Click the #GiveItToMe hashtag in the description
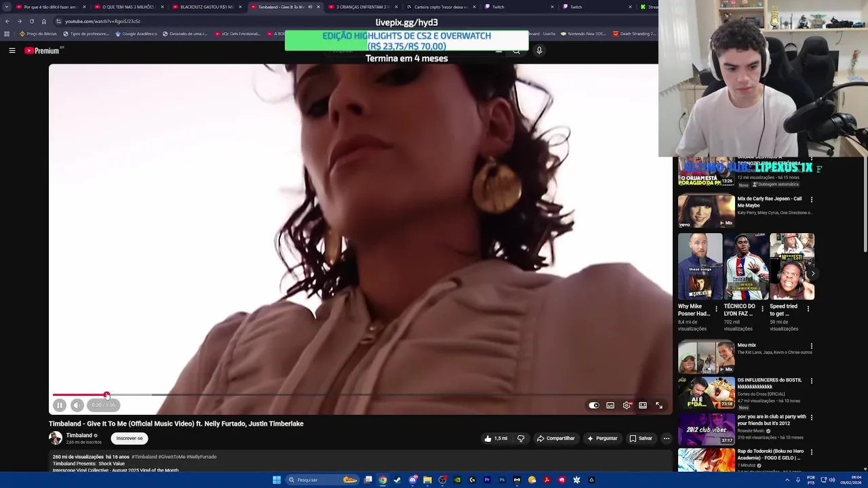 172,457
